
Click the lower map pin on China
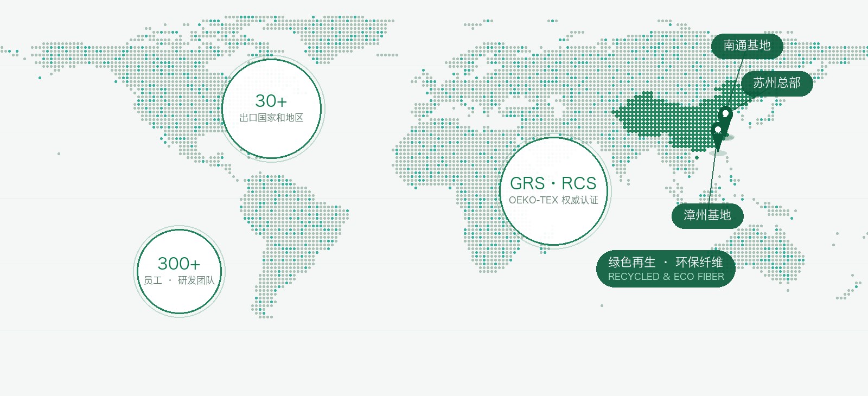click(718, 137)
